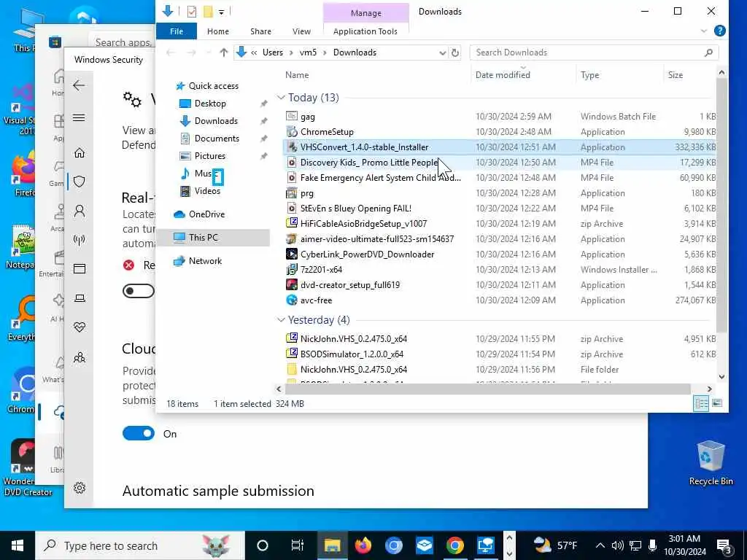Click the Manage contextual tab
The width and height of the screenshot is (747, 560).
366,13
